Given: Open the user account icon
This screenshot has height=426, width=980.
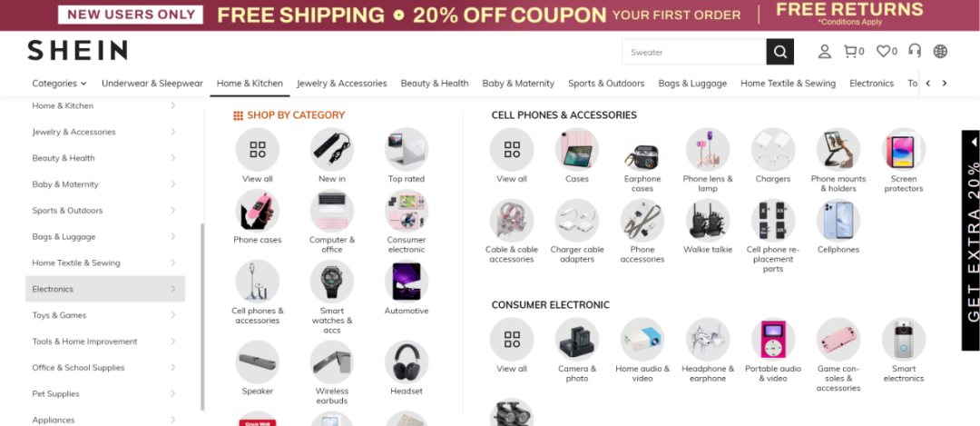Looking at the screenshot, I should [x=824, y=52].
